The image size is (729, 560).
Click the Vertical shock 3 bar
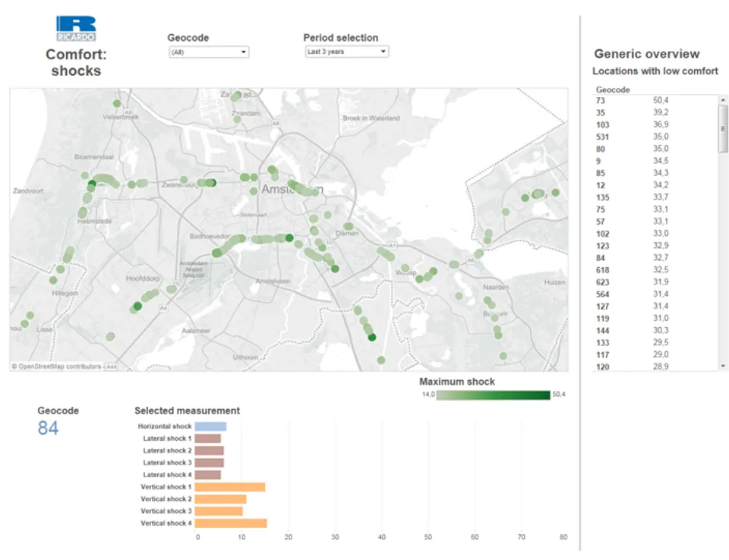click(219, 511)
